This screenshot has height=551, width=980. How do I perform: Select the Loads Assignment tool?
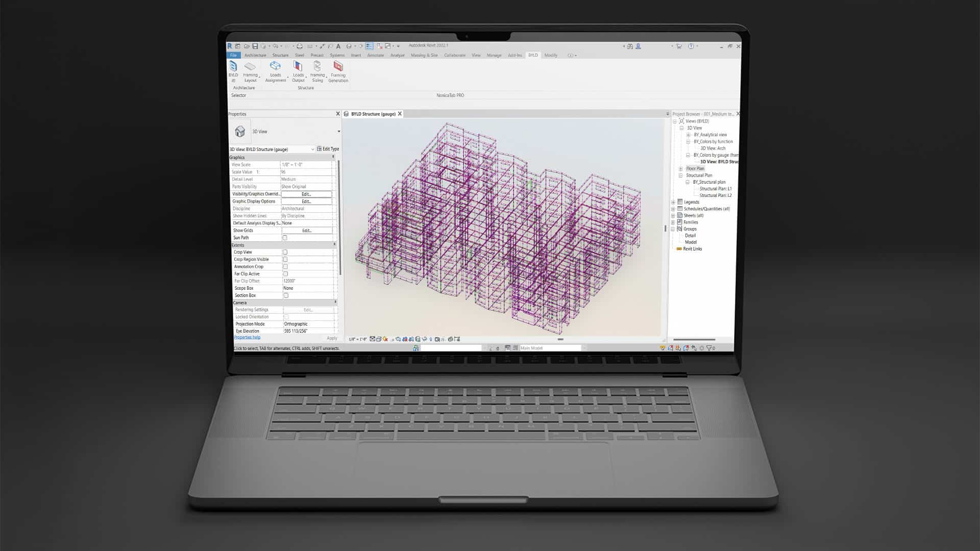pyautogui.click(x=275, y=66)
